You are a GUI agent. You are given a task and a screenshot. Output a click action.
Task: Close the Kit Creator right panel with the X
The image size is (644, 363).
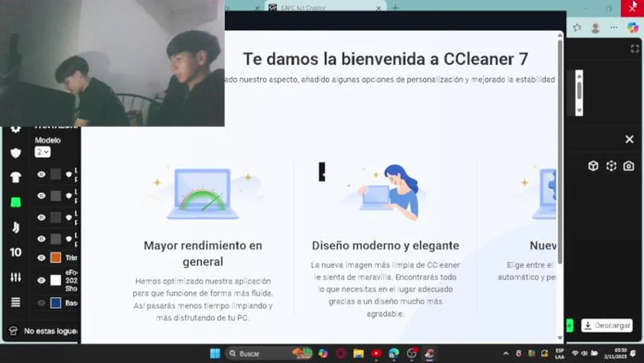pos(629,139)
